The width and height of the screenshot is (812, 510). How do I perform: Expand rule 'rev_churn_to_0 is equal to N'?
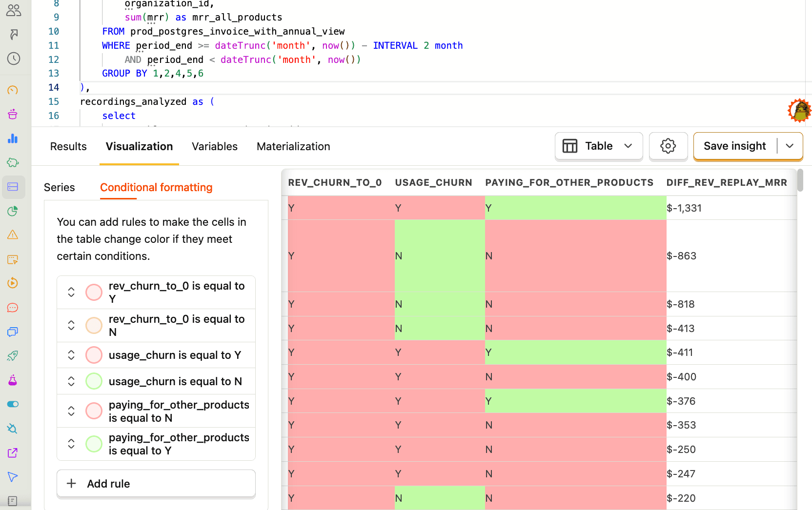point(71,325)
